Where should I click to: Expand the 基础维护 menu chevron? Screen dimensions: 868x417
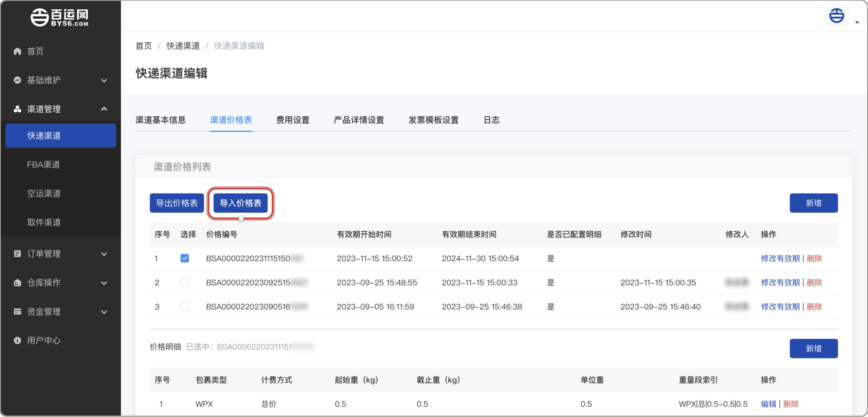click(x=104, y=80)
